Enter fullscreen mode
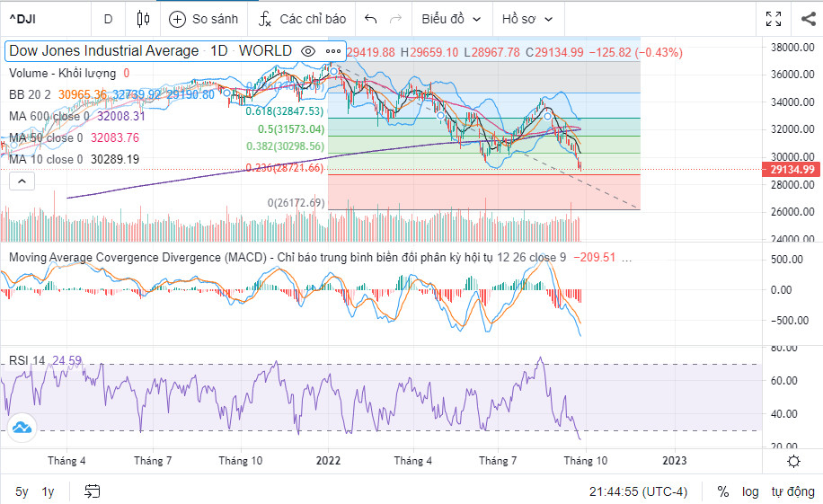This screenshot has width=823, height=504. (x=774, y=20)
